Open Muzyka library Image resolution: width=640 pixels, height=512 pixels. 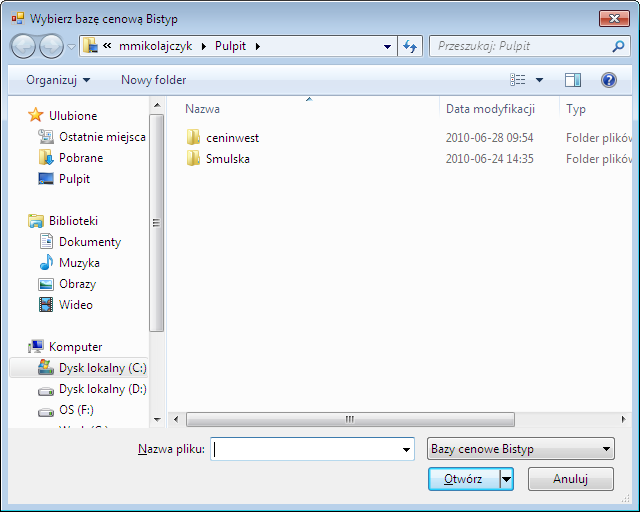point(79,263)
